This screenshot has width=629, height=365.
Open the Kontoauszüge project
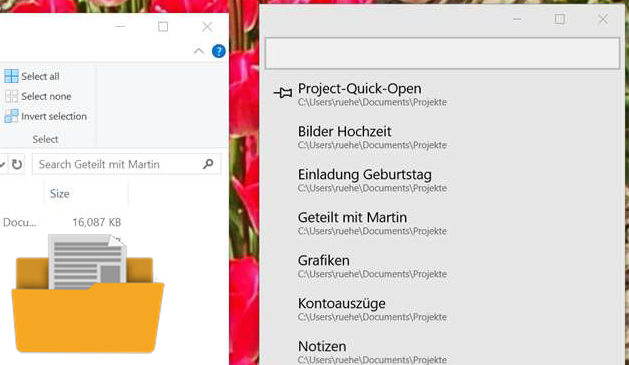pos(441,309)
